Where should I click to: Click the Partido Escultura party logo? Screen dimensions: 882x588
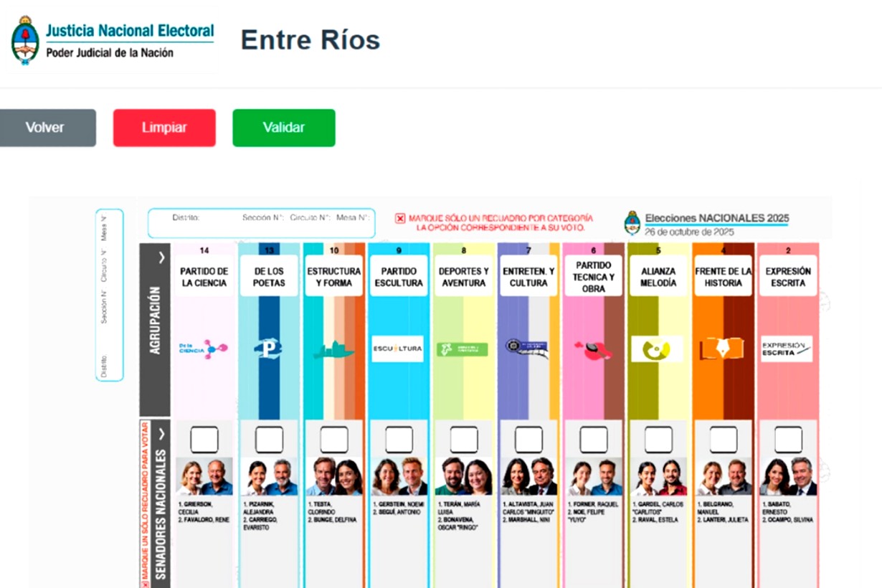(x=398, y=349)
